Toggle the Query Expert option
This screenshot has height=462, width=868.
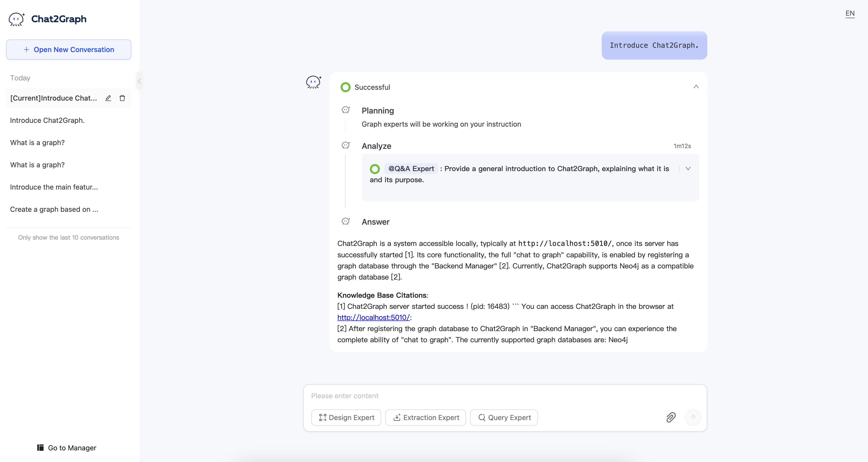(x=504, y=417)
